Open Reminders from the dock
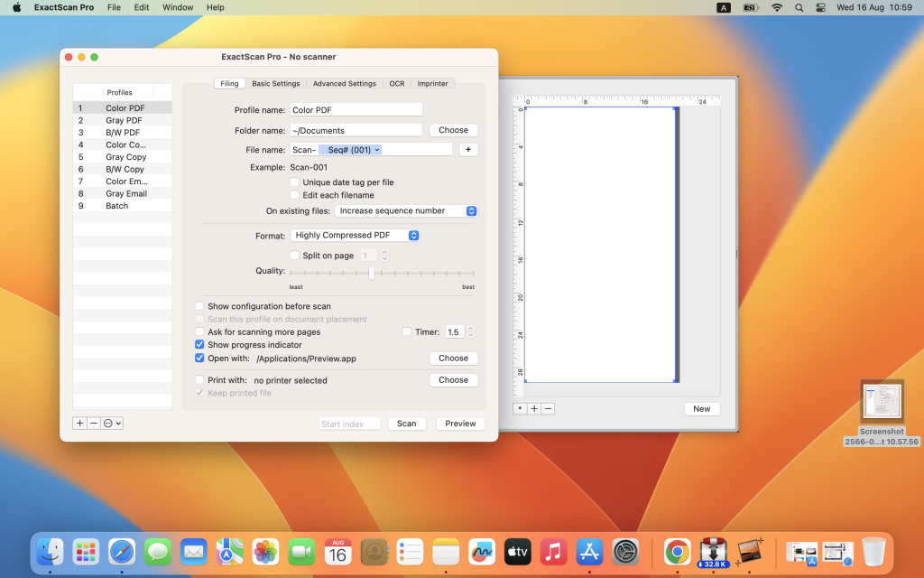 tap(410, 552)
